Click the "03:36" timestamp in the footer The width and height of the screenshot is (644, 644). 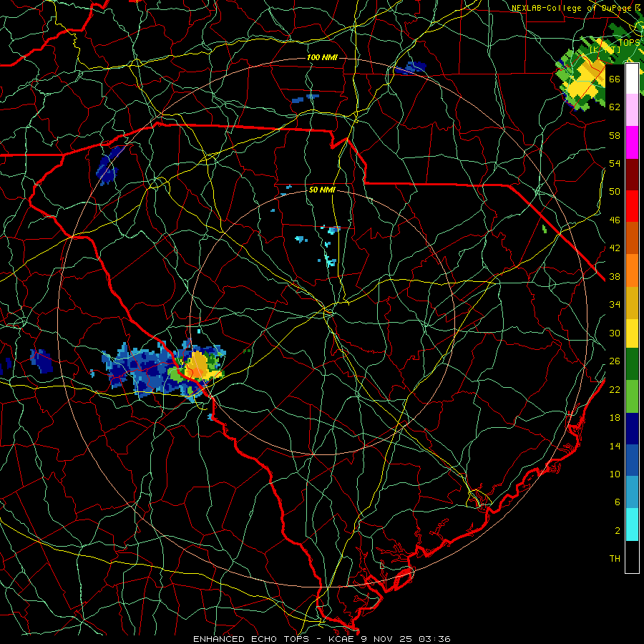pos(434,639)
